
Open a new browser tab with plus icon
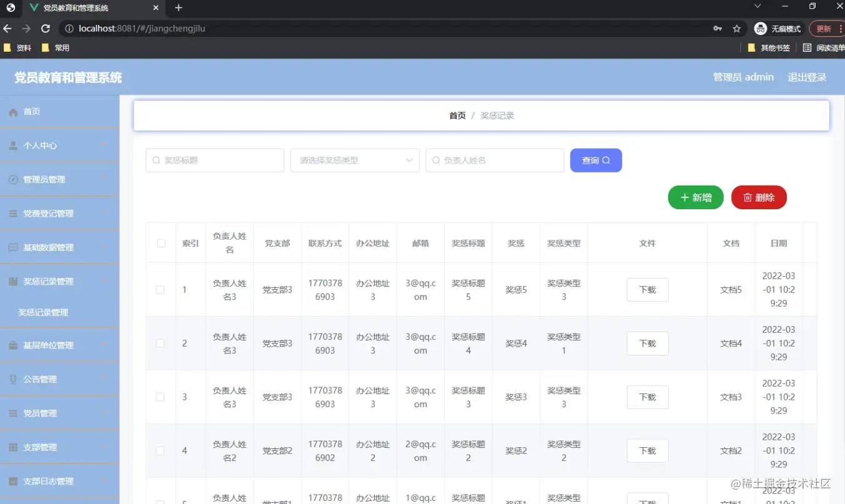click(179, 7)
